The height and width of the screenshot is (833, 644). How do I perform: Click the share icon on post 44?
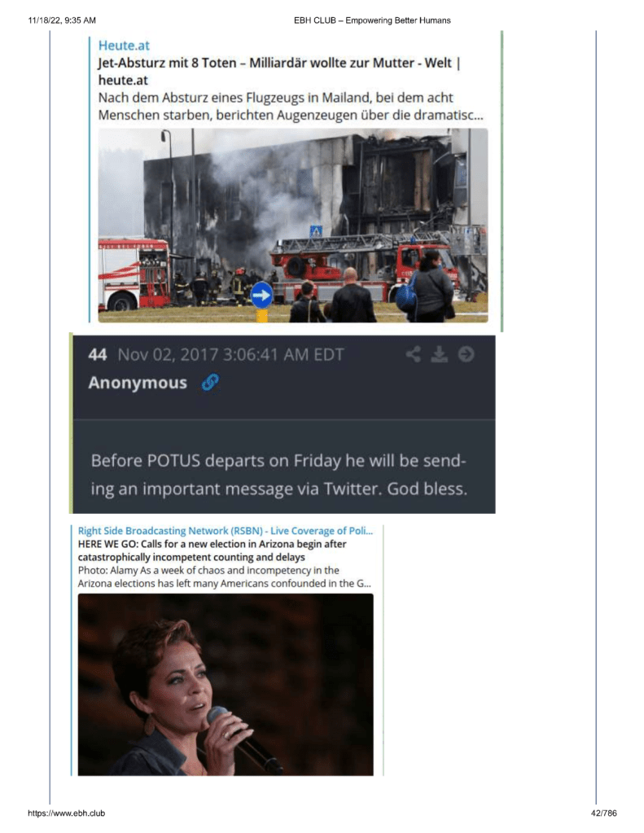tap(414, 354)
